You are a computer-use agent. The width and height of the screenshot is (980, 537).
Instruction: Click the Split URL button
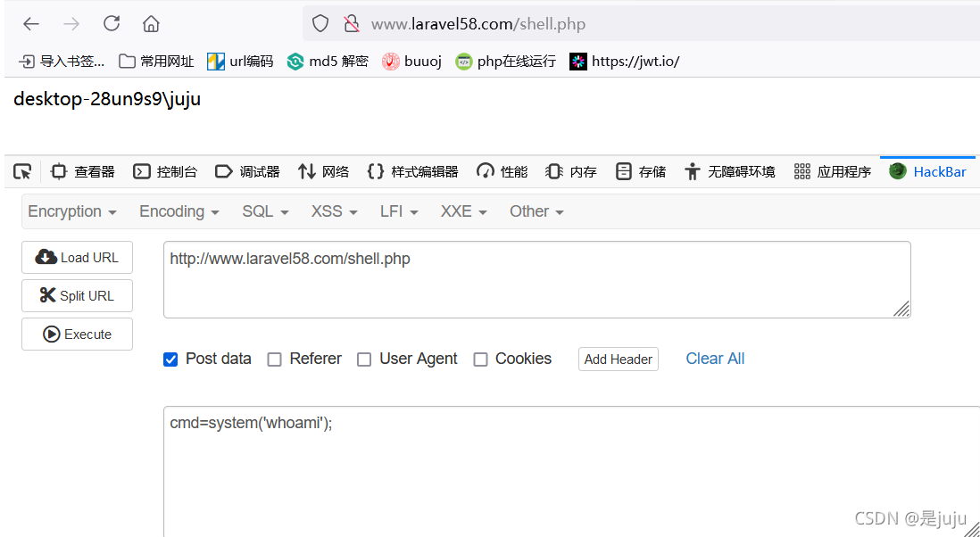78,295
